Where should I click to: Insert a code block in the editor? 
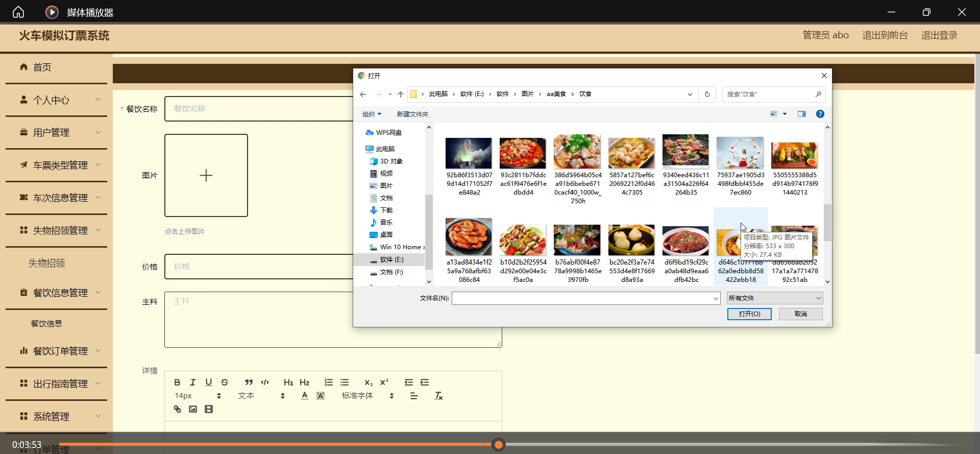[x=265, y=383]
